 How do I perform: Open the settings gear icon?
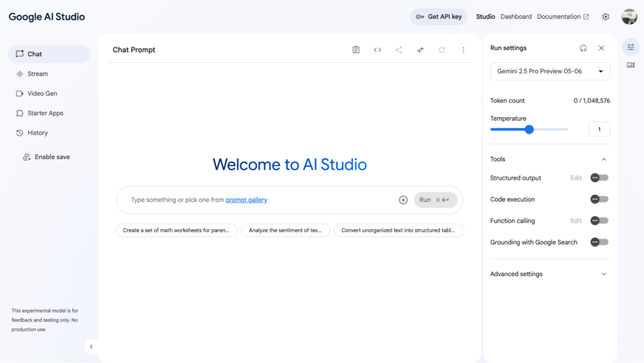click(x=605, y=17)
